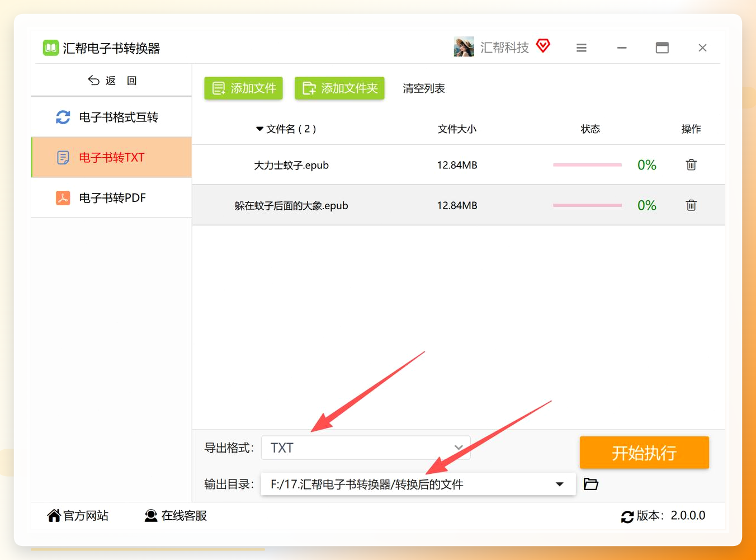Switch to 电子书转PDF in the sidebar
The height and width of the screenshot is (560, 756).
pos(111,198)
